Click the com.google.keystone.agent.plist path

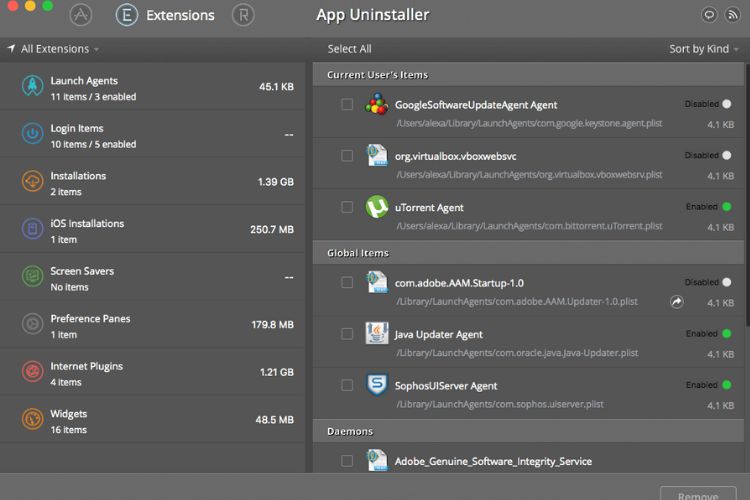(529, 123)
